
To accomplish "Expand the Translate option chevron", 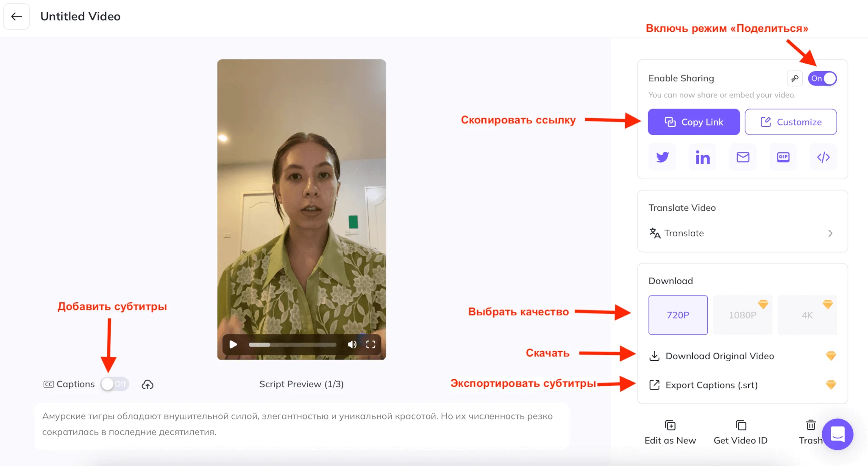I will (830, 233).
